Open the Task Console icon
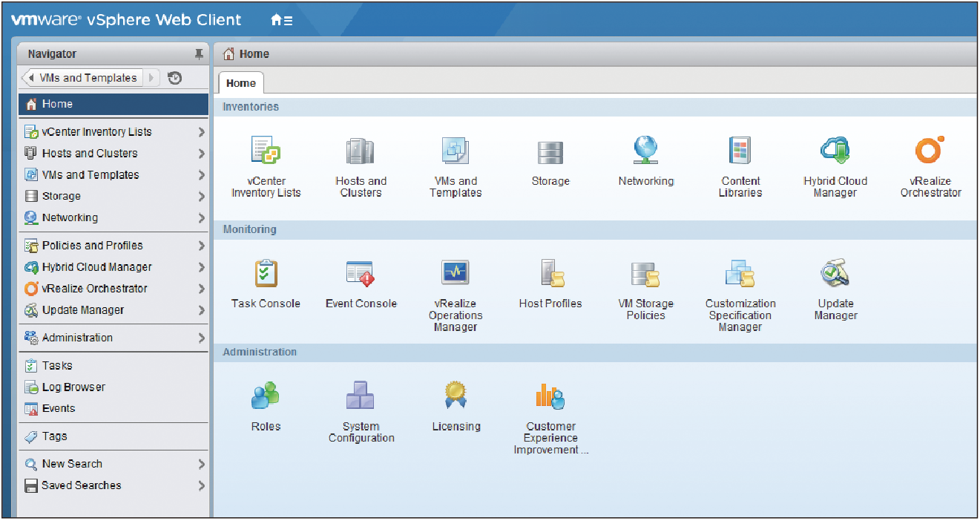980x521 pixels. 266,274
